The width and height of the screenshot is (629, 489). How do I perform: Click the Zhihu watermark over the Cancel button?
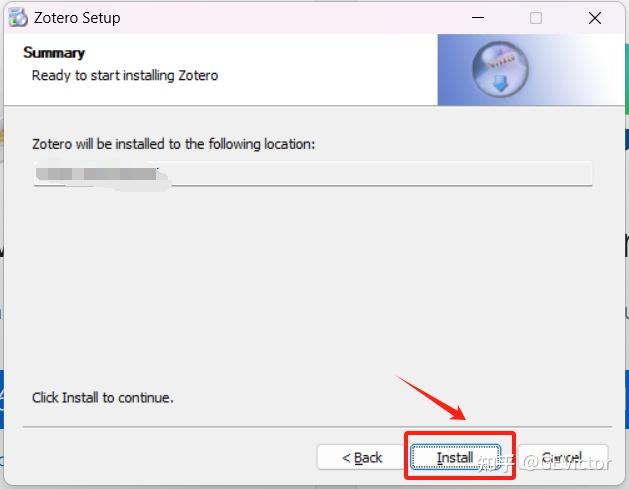coord(544,463)
